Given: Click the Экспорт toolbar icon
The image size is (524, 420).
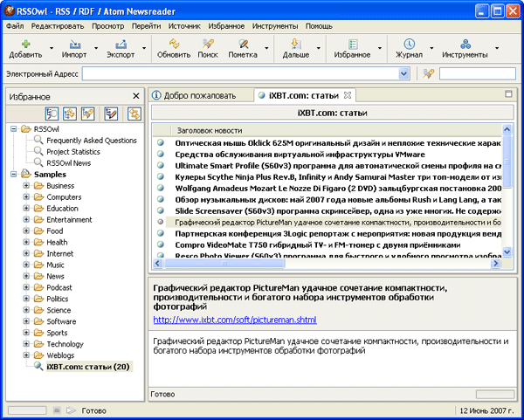Looking at the screenshot, I should pos(121,45).
